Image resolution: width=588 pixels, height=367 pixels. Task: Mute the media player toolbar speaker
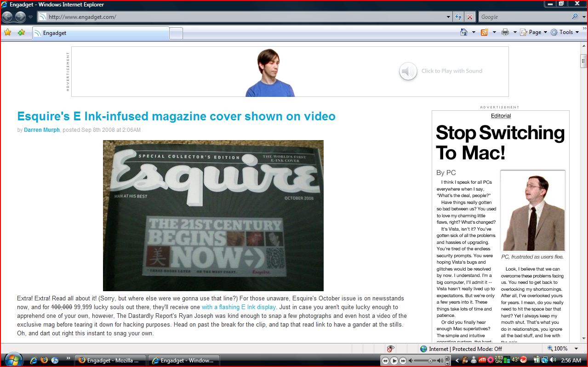(411, 361)
